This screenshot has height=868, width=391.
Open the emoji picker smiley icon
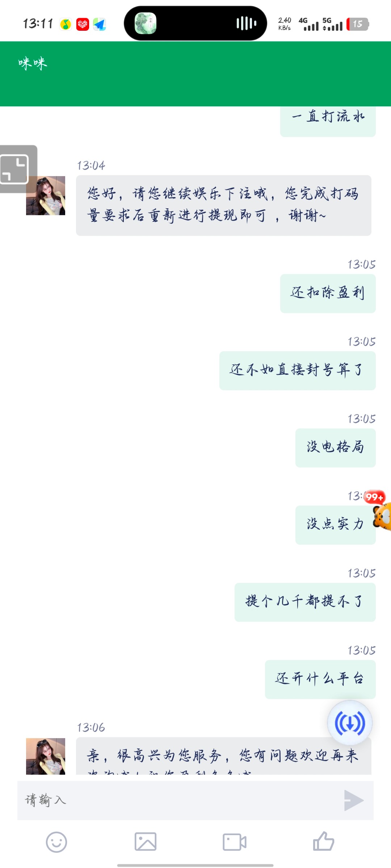point(56,842)
